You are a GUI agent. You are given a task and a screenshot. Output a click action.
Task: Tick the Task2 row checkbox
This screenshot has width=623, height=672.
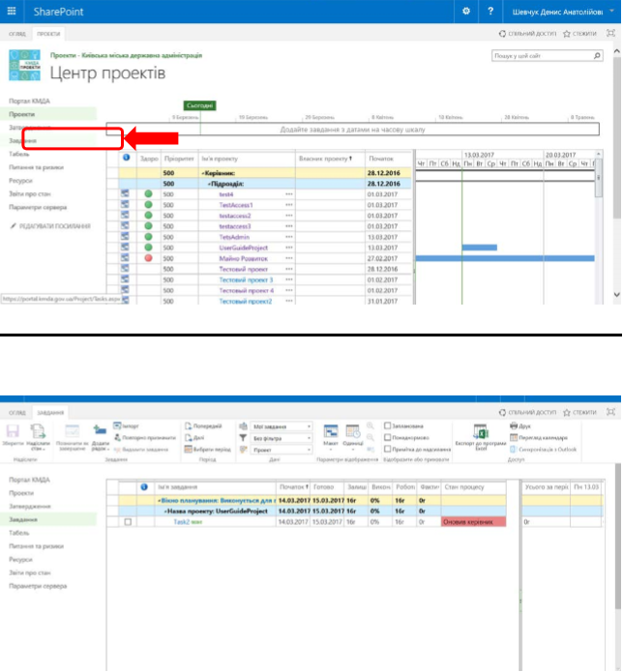point(128,521)
